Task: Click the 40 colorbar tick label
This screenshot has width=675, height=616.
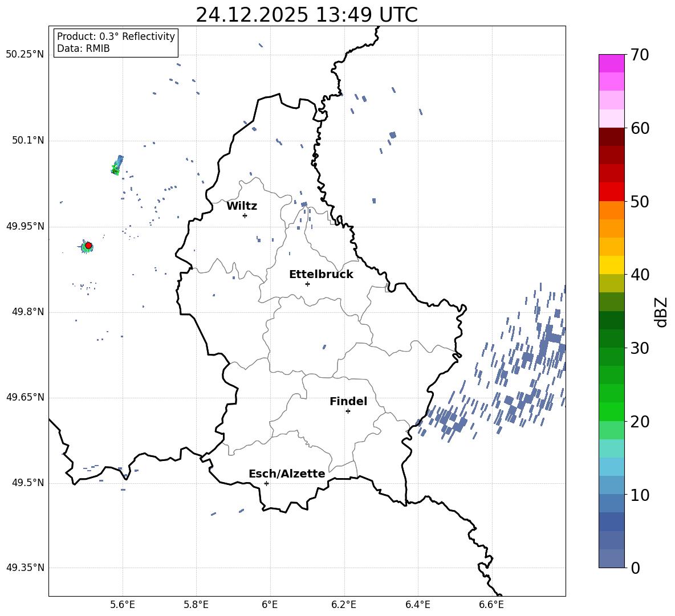Action: tap(640, 275)
